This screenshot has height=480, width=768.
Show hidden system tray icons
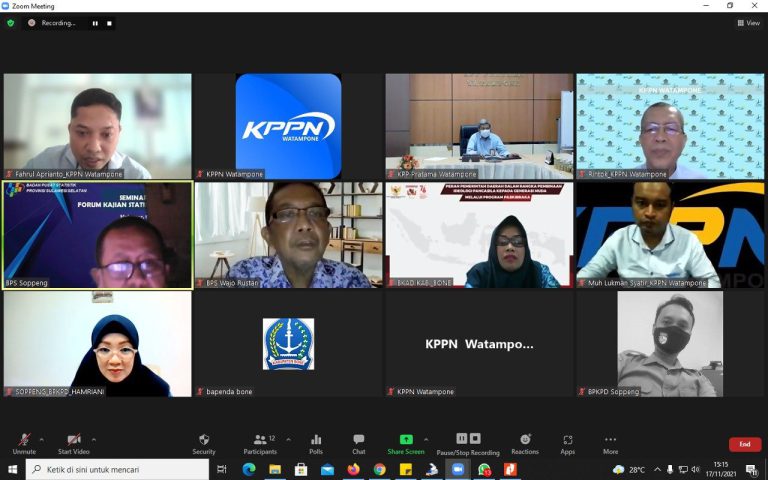[657, 470]
